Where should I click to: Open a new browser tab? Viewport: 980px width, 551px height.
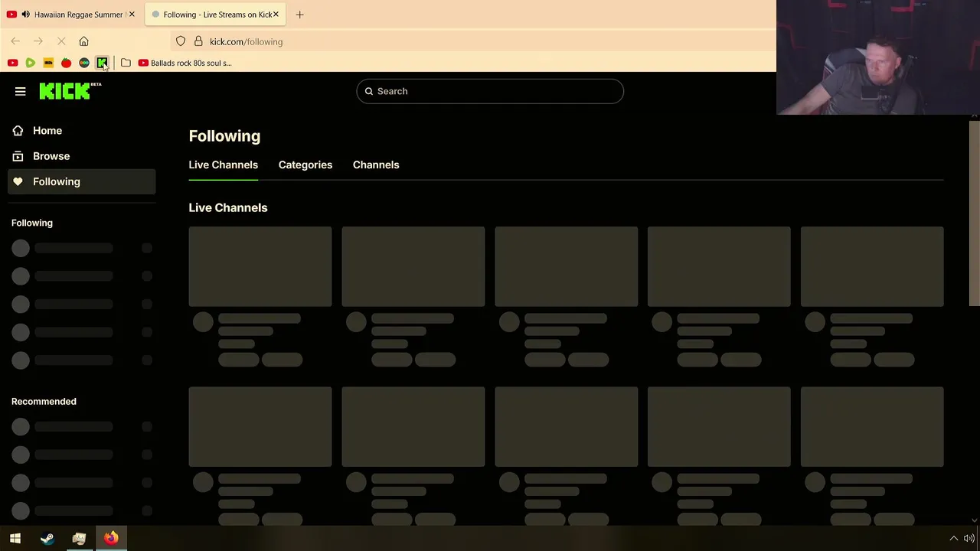click(x=300, y=15)
